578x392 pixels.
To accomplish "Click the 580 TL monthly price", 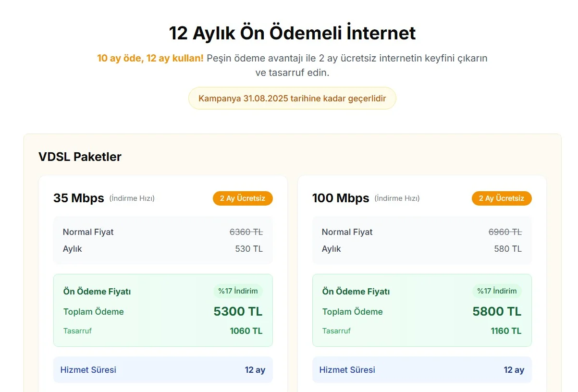I will tap(508, 249).
